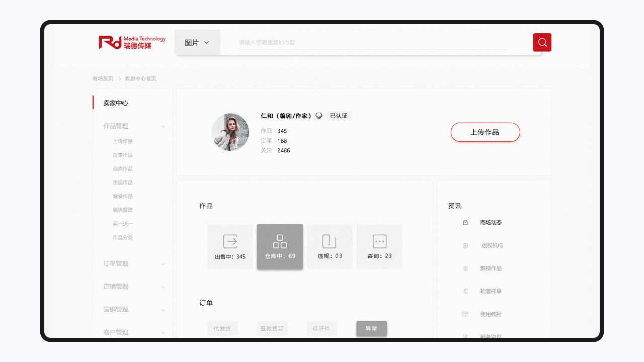Open 违规作品 in the sidebar menu

(x=123, y=183)
